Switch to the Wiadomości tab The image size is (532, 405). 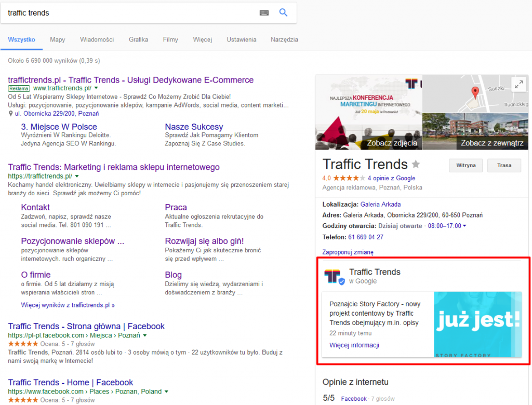[97, 39]
